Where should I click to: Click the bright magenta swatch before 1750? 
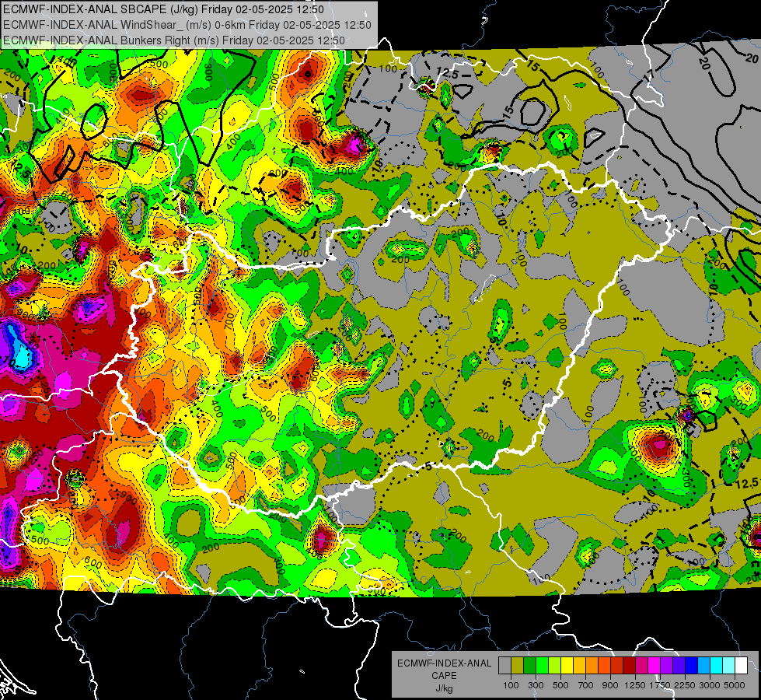click(x=655, y=665)
